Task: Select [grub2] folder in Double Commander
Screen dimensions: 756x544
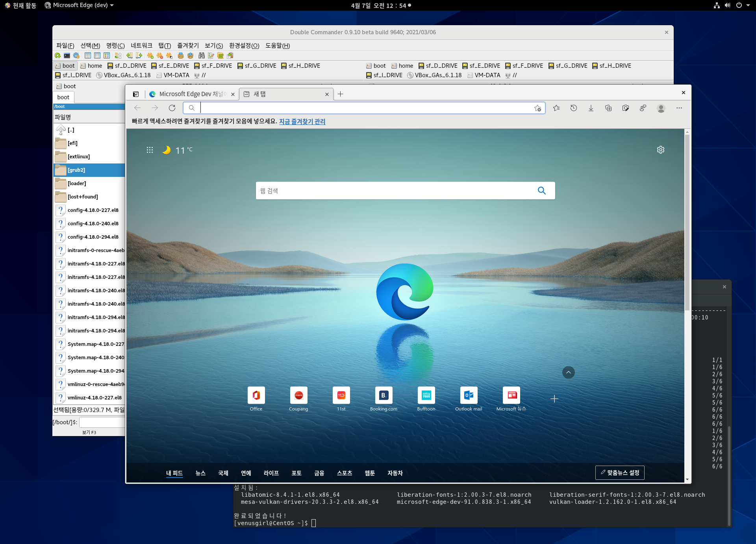Action: point(89,170)
